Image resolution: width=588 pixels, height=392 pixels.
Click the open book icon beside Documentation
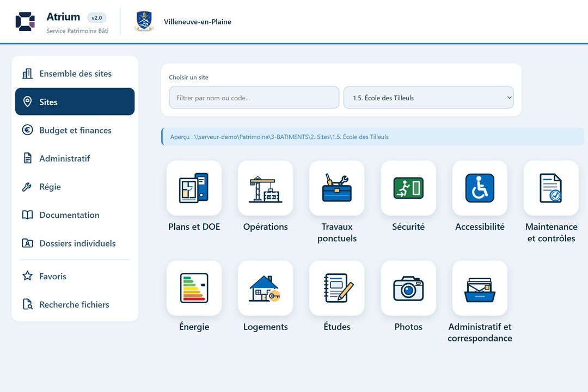click(x=27, y=215)
